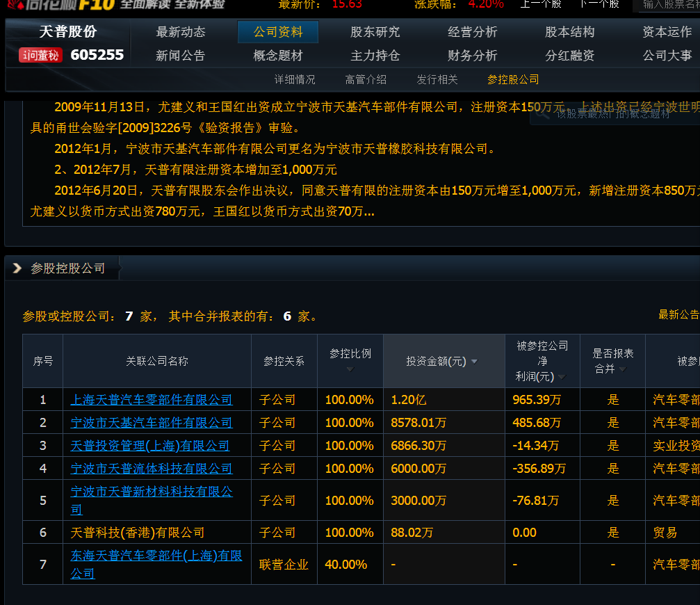Click the 问董秘 red badge icon

(x=40, y=55)
